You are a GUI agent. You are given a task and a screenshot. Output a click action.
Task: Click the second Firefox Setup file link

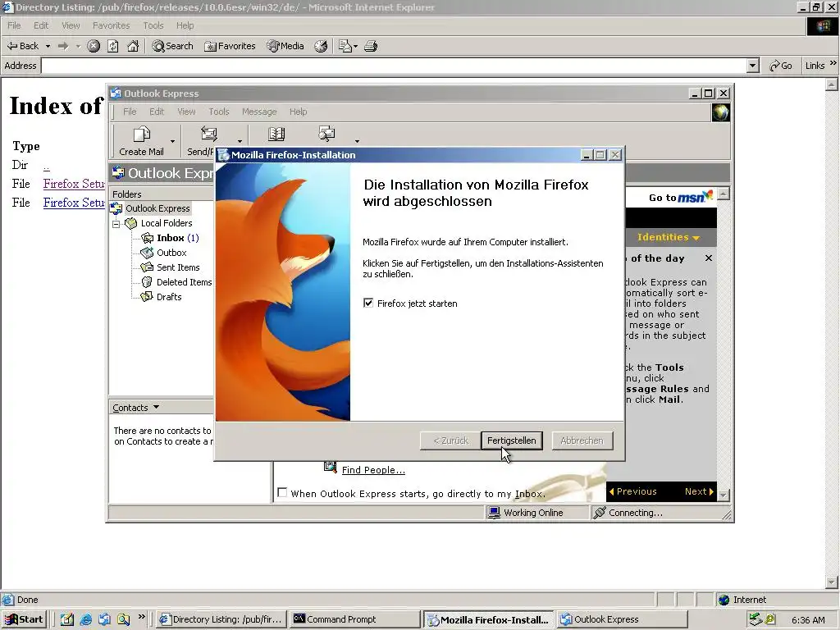point(75,203)
